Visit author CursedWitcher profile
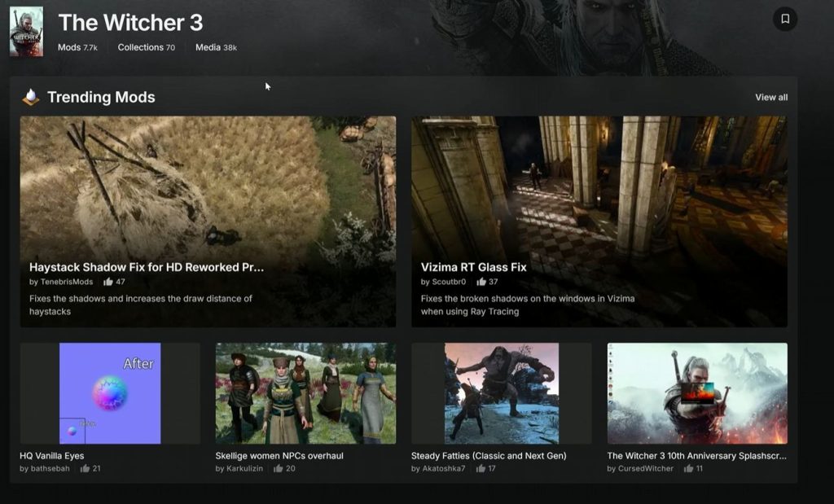 click(x=646, y=468)
